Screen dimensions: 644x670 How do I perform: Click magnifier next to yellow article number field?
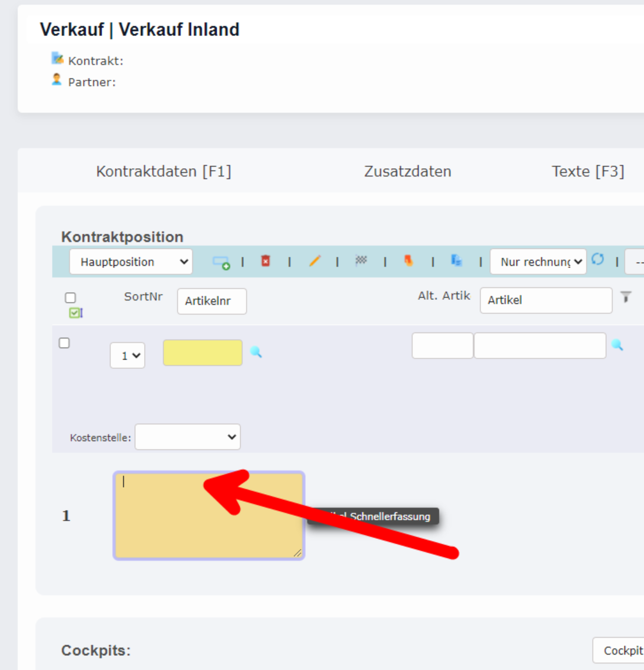tap(256, 352)
